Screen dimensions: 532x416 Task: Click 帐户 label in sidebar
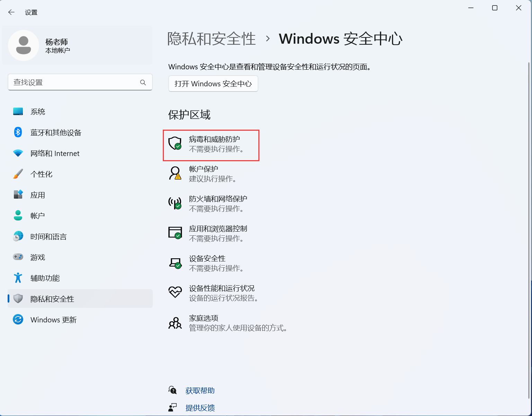(38, 216)
